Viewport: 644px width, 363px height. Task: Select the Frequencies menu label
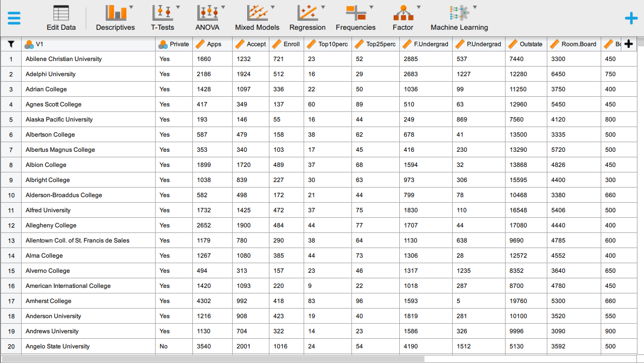point(355,28)
